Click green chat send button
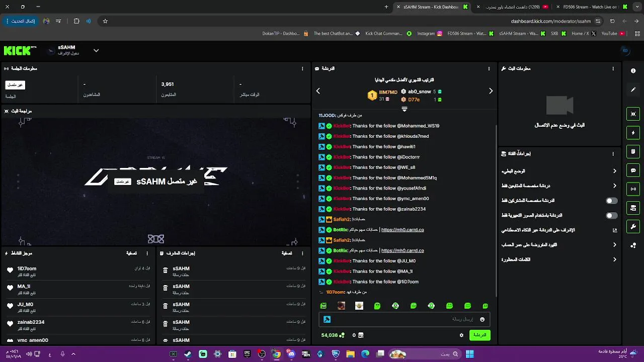Screen dimensions: 644x362 pos(479,335)
